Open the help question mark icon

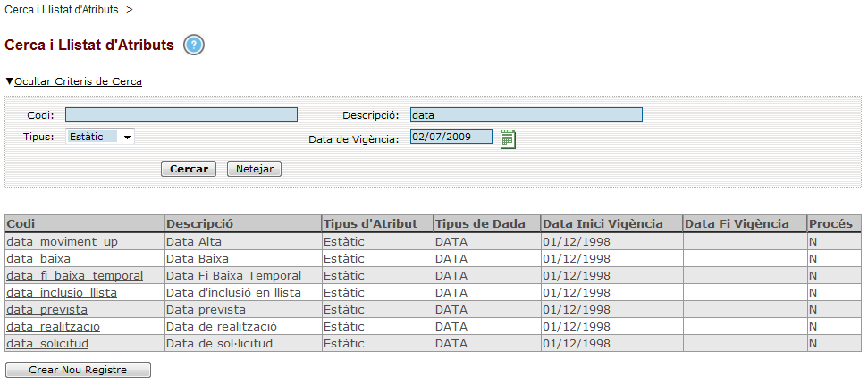(194, 45)
